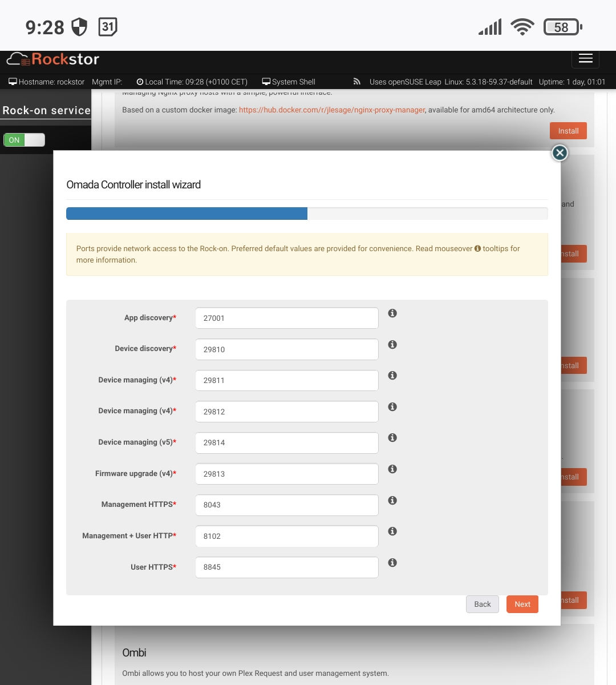The height and width of the screenshot is (685, 616).
Task: Open the System Shell link
Action: (289, 82)
